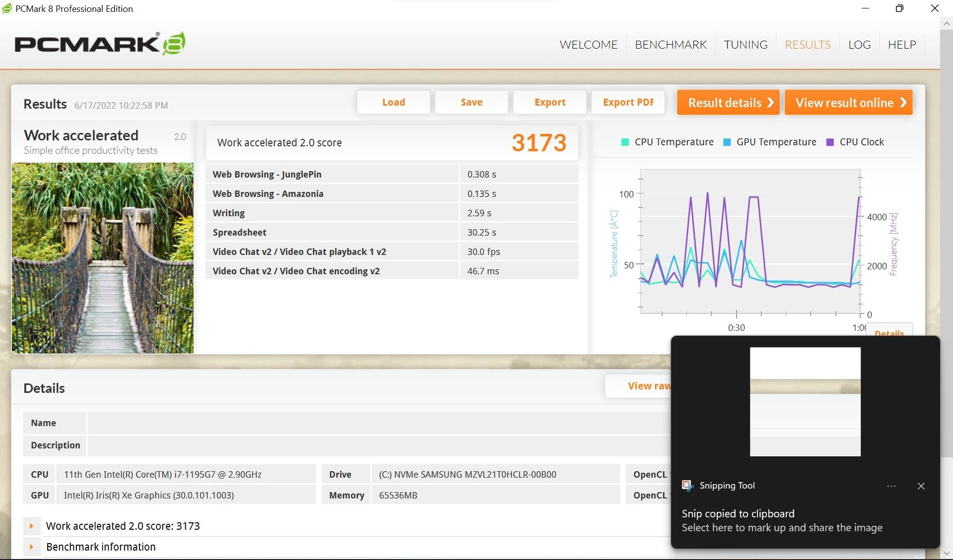Toggle the CPU Temperature legend entry
Screen dimensions: 953x560
coord(668,142)
